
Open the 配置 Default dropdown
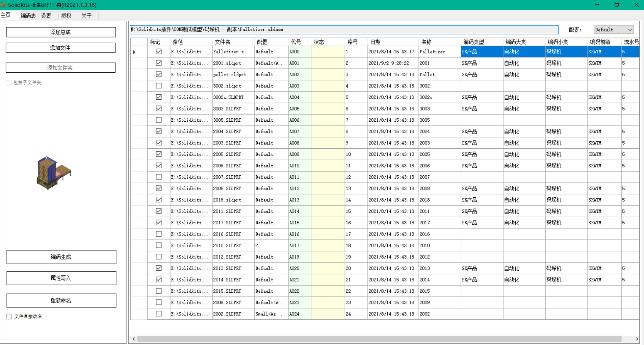(x=613, y=30)
